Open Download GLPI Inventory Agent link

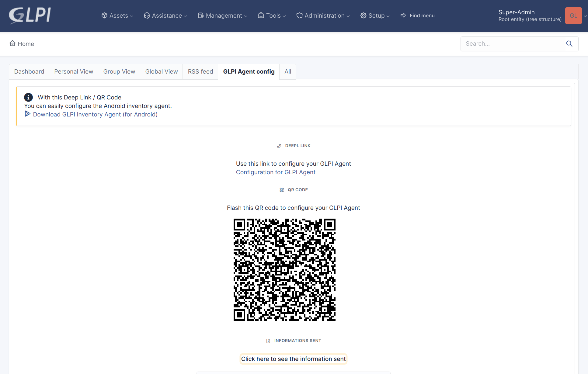pos(95,114)
